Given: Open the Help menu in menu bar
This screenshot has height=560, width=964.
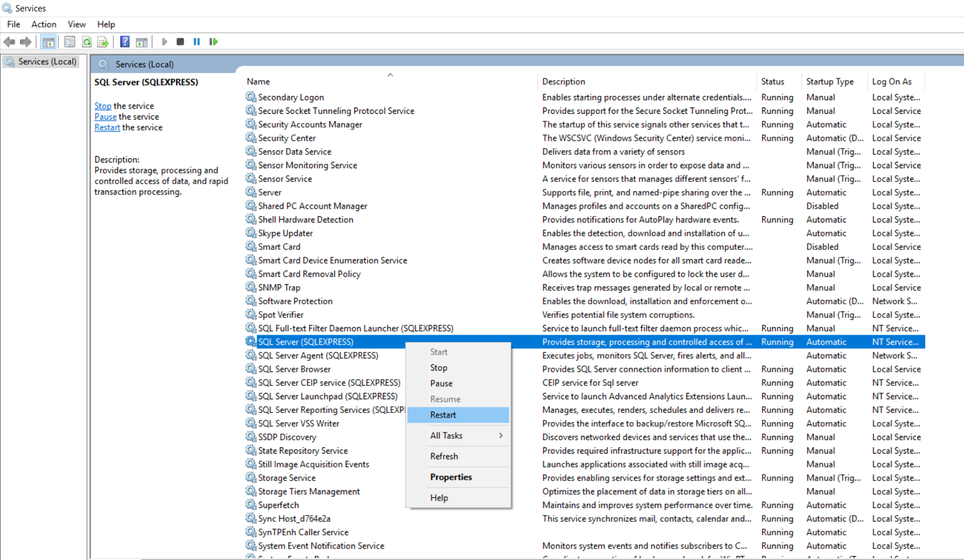Looking at the screenshot, I should click(x=106, y=24).
